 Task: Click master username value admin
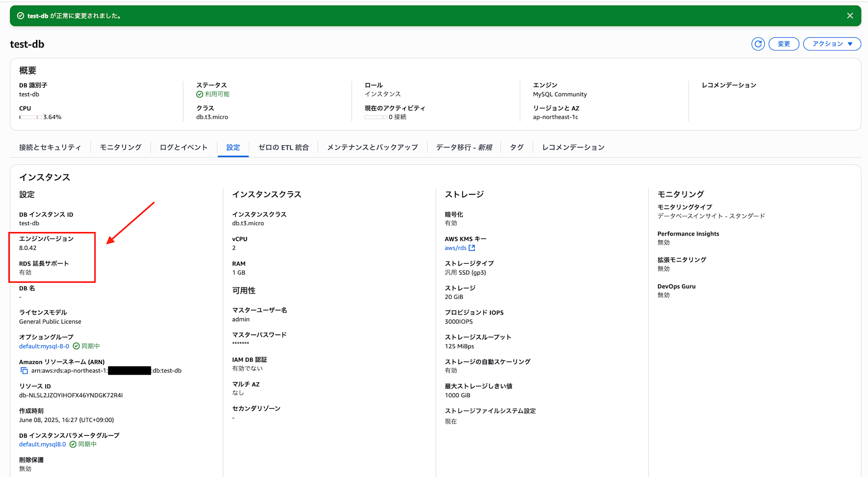click(241, 320)
